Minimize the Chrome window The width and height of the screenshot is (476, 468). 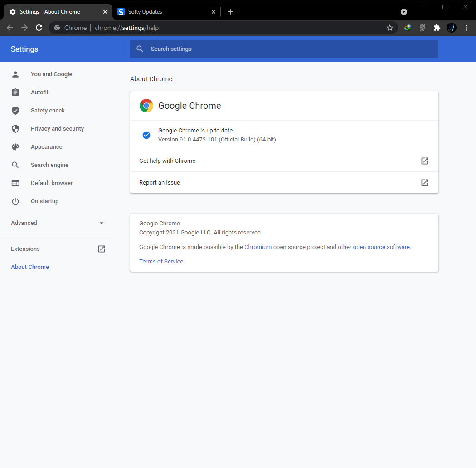coord(424,7)
